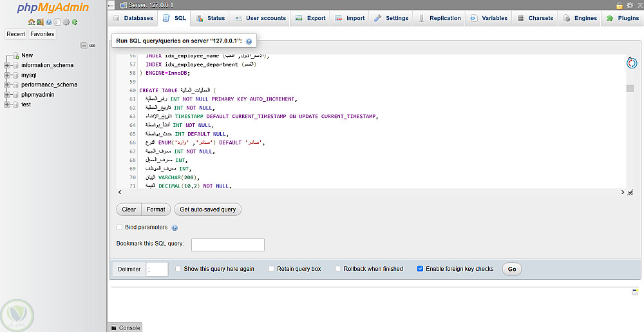Uncheck Enable foreign key checks
The width and height of the screenshot is (644, 332).
(x=420, y=269)
